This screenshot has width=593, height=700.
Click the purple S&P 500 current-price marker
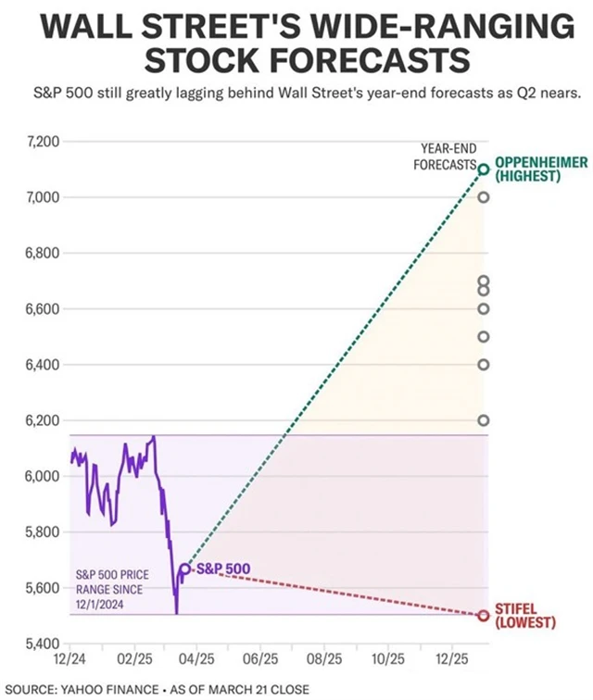(184, 569)
